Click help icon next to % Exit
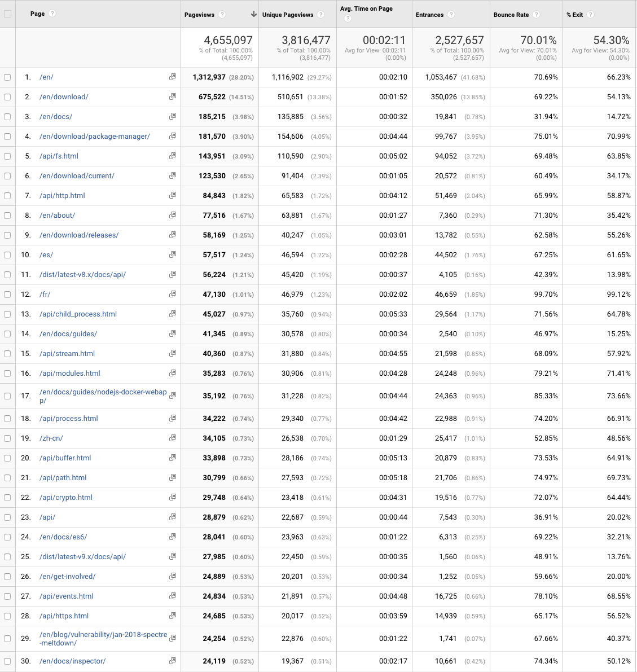Screen dimensions: 637x672 click(590, 15)
